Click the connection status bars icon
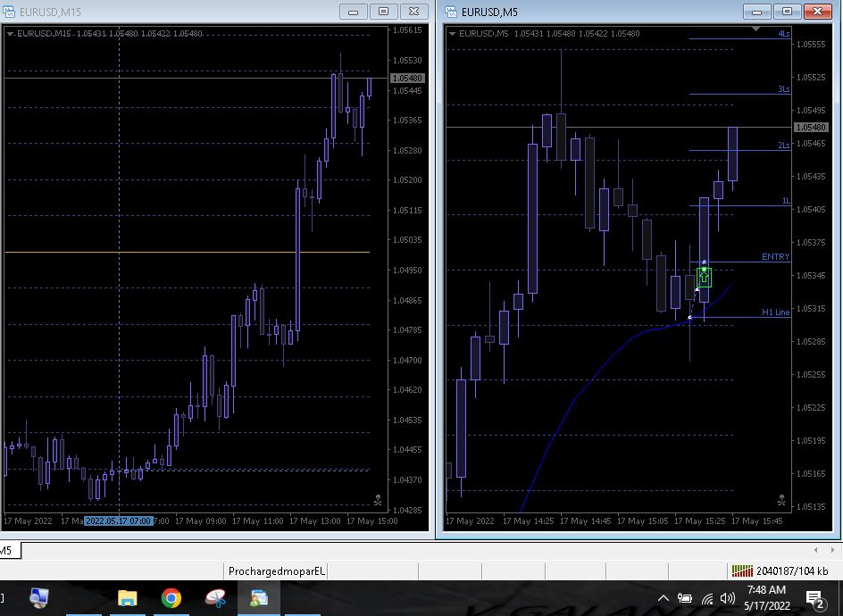 point(742,570)
